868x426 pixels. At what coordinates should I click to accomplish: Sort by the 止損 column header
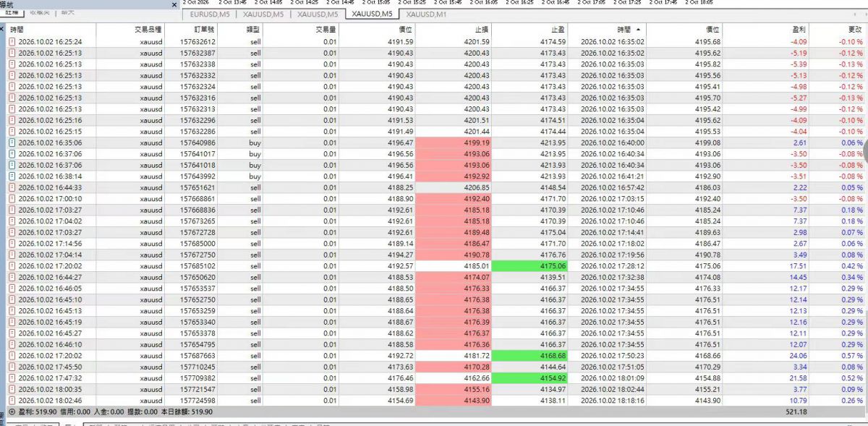pyautogui.click(x=453, y=30)
